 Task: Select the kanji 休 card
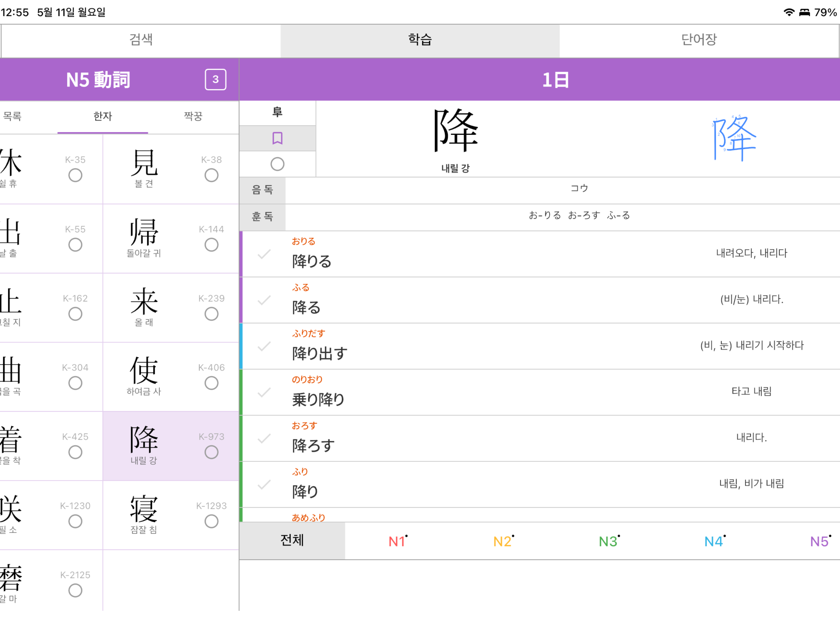(51, 169)
